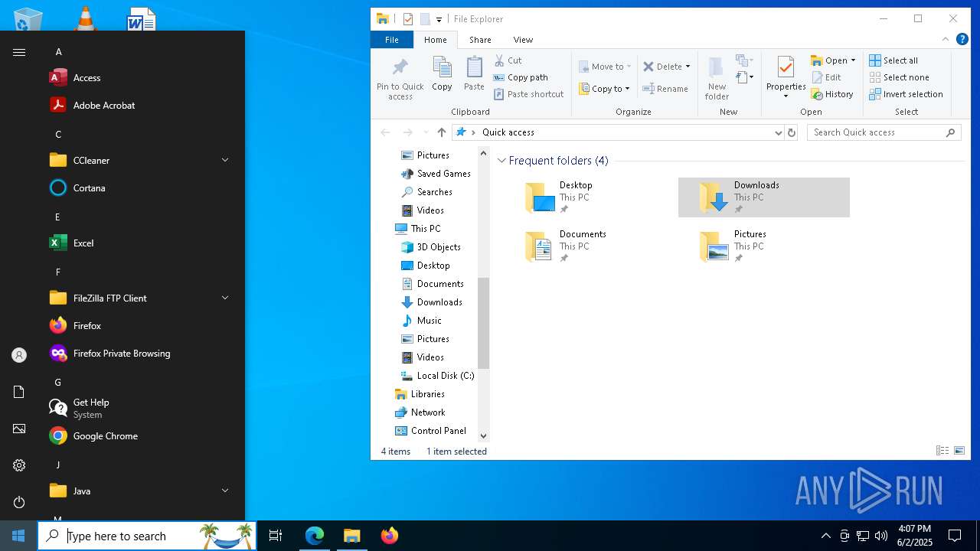
Task: Click the File Explorer Help icon
Action: coord(962,40)
